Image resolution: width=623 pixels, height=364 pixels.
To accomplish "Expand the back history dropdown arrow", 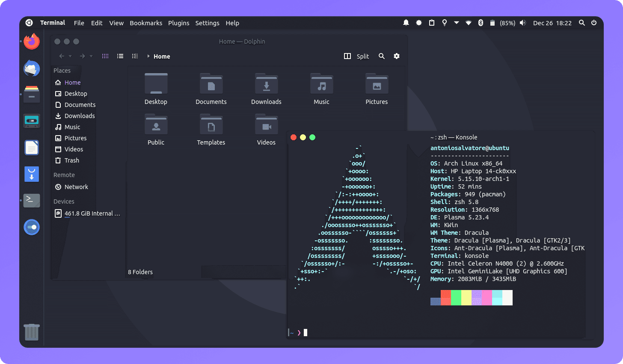I will coord(70,56).
